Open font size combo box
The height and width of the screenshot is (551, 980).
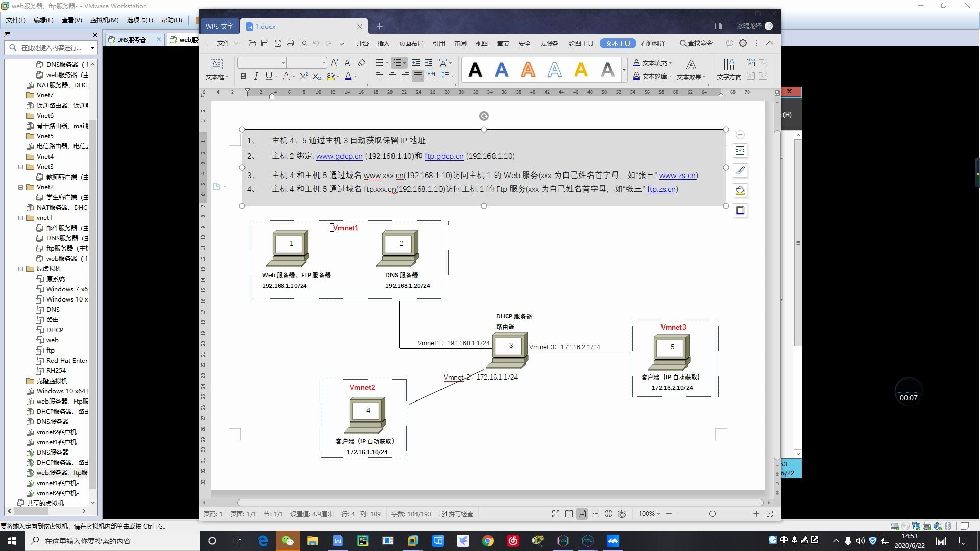pos(306,63)
